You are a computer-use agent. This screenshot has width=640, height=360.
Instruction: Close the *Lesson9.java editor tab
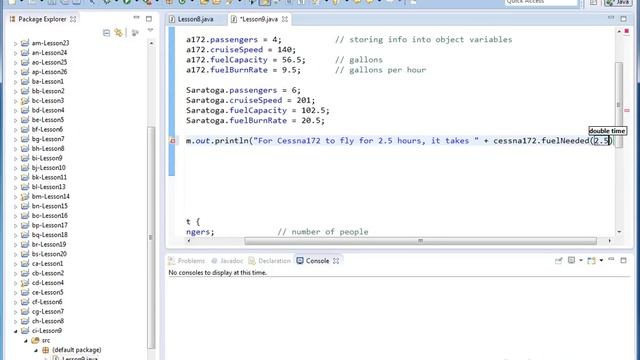[285, 19]
